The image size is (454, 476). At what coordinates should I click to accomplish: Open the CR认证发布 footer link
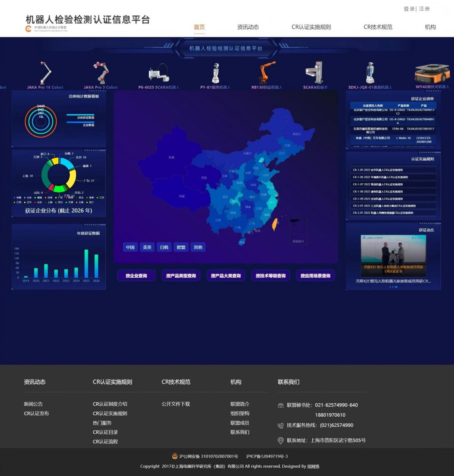click(36, 414)
